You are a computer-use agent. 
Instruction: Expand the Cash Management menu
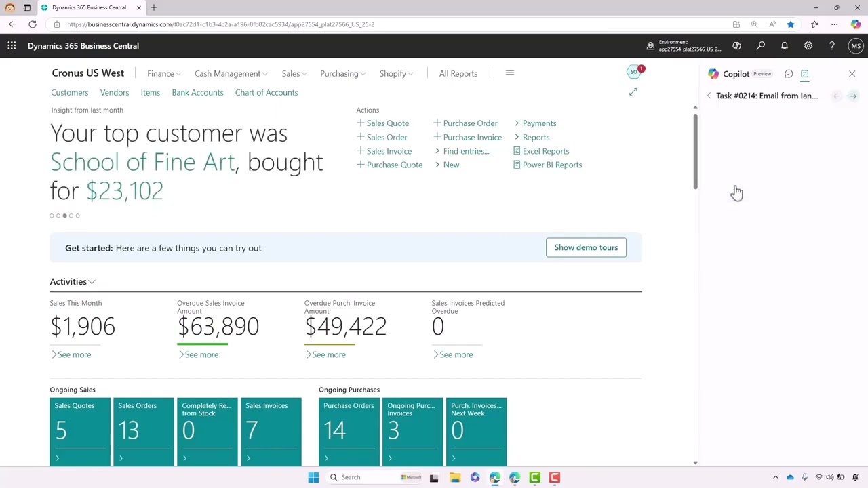[x=231, y=73]
